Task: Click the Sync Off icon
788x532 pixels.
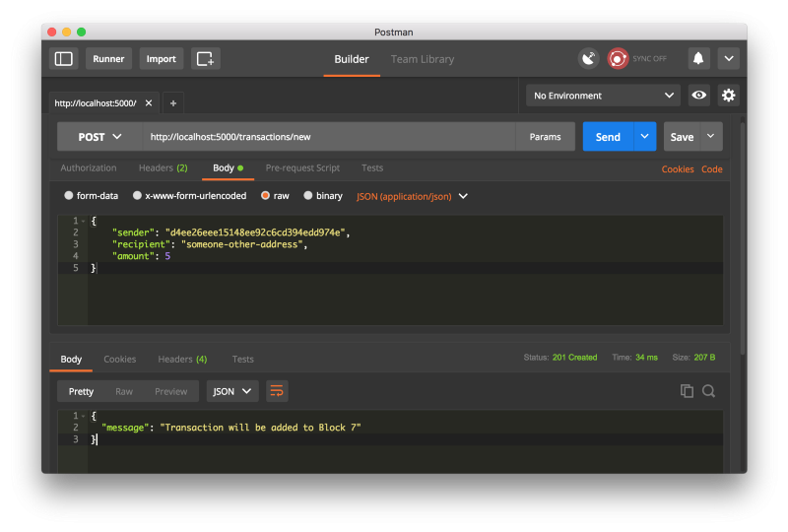Action: click(x=619, y=59)
